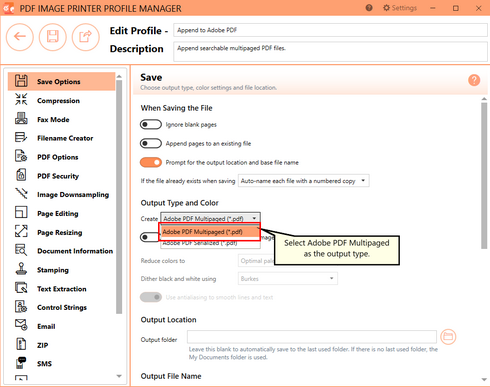Click the PDF Security lock icon
Screen dimensions: 490x387
click(x=21, y=175)
